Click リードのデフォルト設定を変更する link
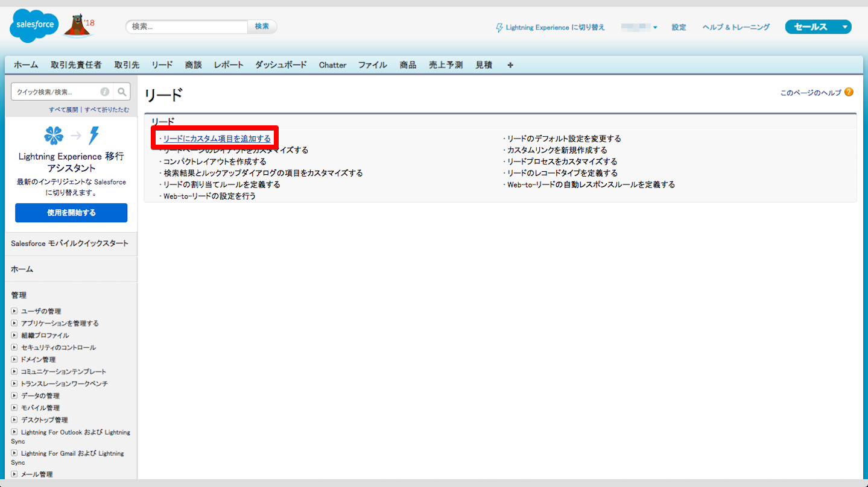This screenshot has width=868, height=487. (564, 139)
